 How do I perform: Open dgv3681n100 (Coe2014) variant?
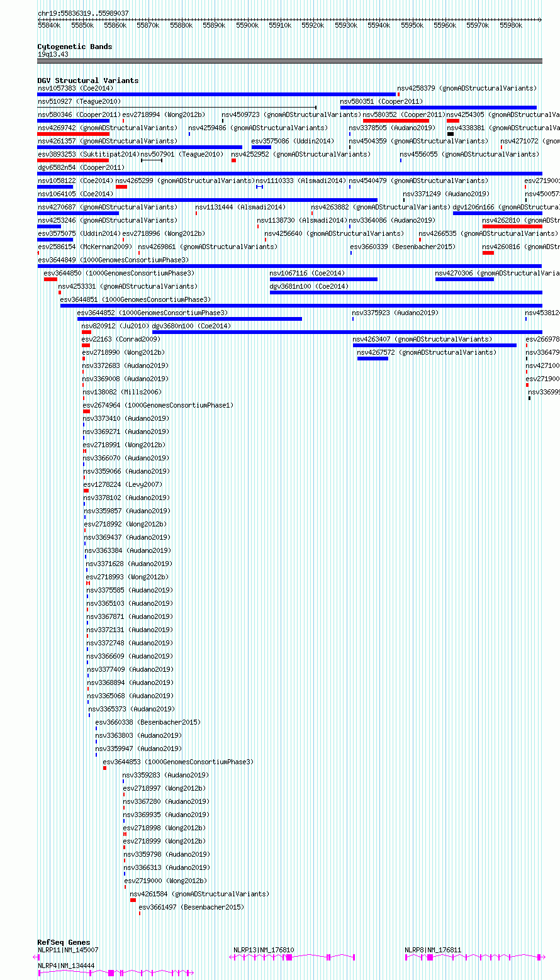point(308,286)
